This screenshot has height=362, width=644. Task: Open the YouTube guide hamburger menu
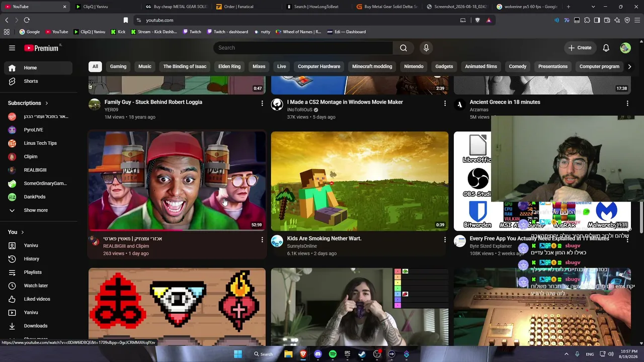point(12,48)
